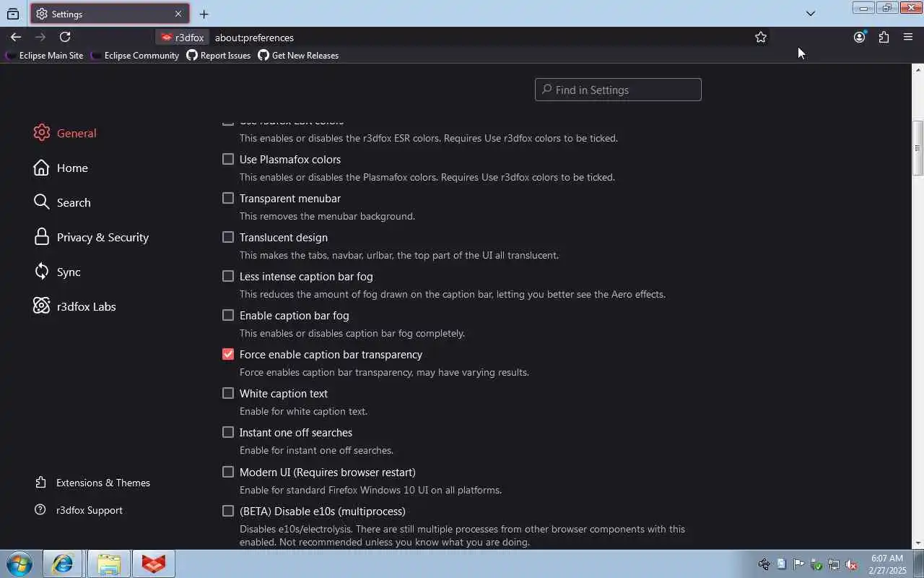Enable the Translucent design checkbox
This screenshot has height=578, width=924.
(228, 237)
